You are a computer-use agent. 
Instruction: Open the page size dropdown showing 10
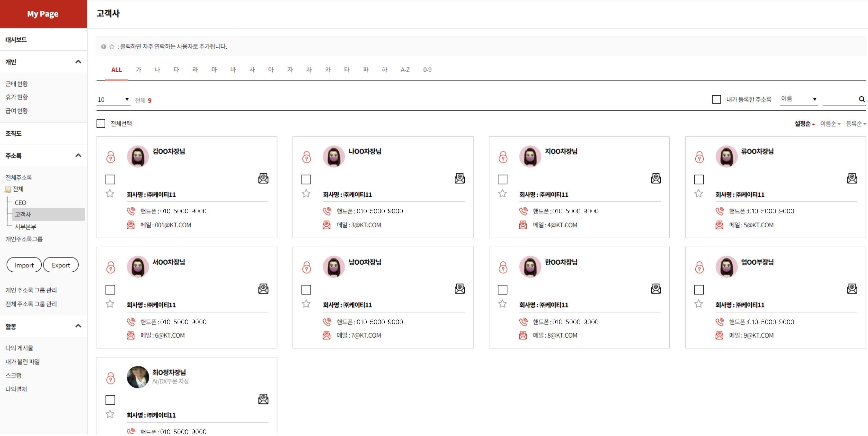[114, 100]
